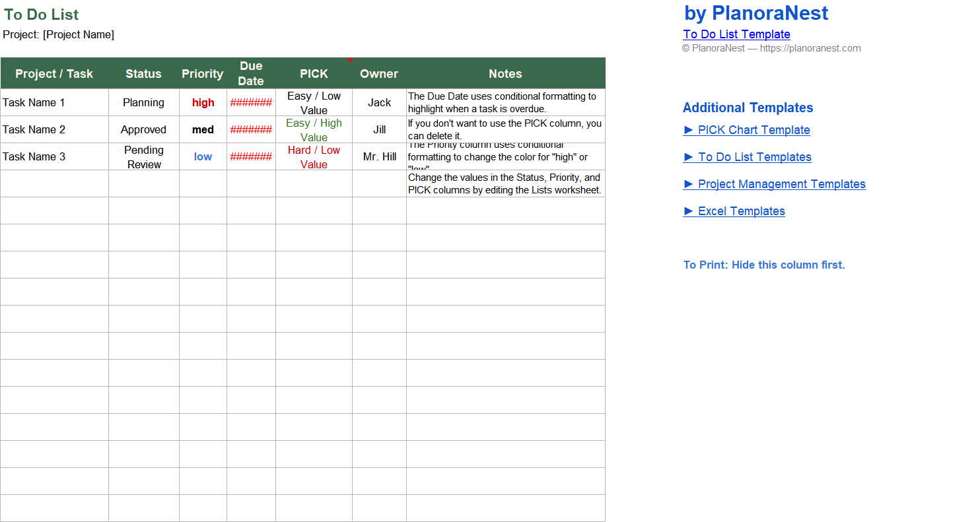Viewport: 980px width, 522px height.
Task: Select the 'Hard / Low Value' PICK cell
Action: (x=314, y=156)
